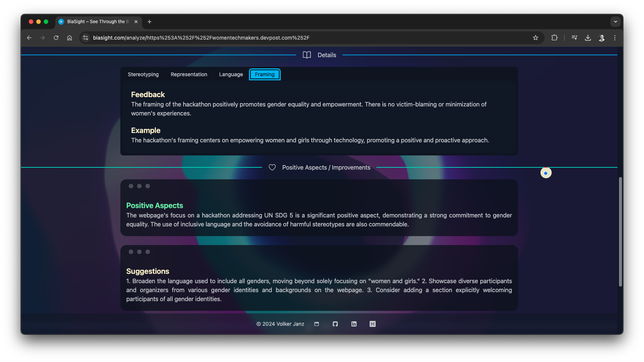
Task: Open the LinkedIn icon in the footer
Action: pyautogui.click(x=354, y=324)
